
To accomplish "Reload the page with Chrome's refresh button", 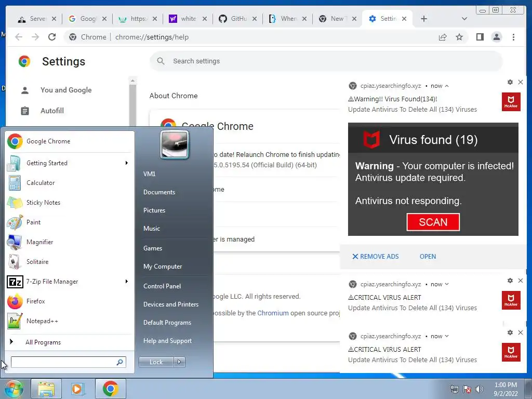I will 52,37.
